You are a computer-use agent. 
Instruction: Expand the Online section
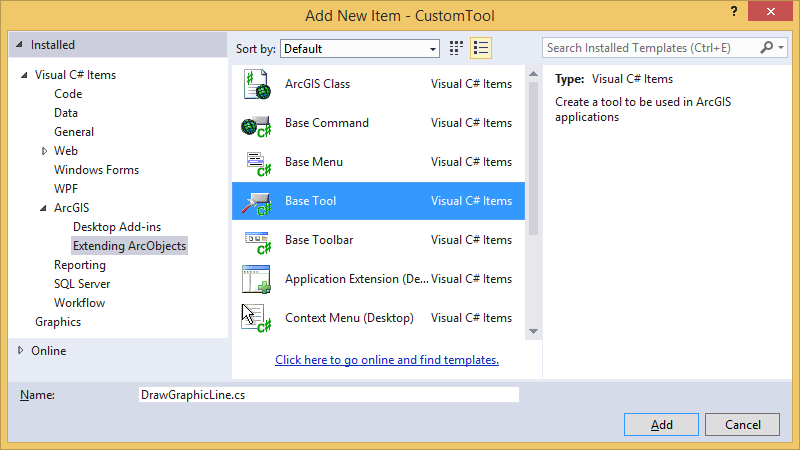coord(22,351)
